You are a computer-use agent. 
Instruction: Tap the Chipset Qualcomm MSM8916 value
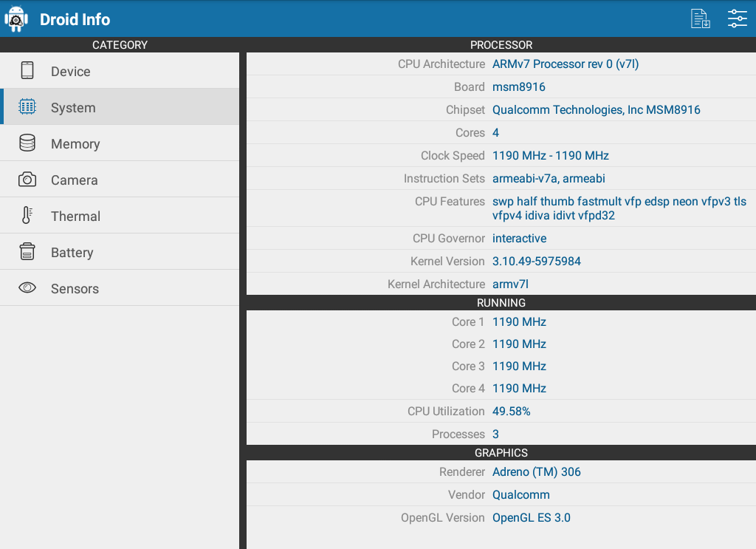point(596,110)
